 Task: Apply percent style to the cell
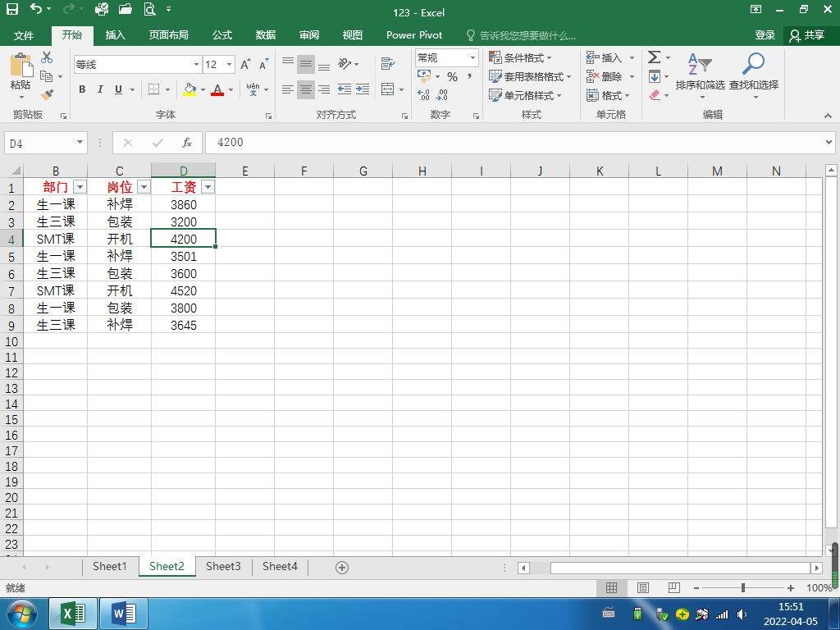point(453,77)
